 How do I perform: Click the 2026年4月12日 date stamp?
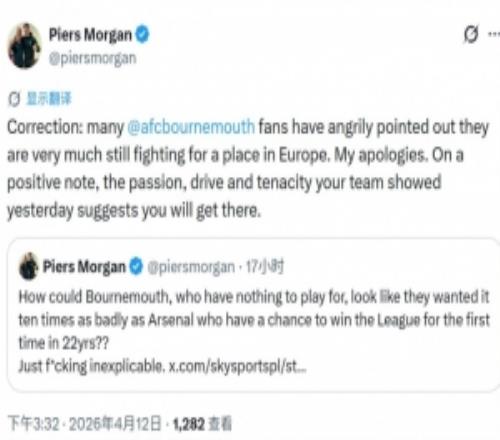[115, 424]
